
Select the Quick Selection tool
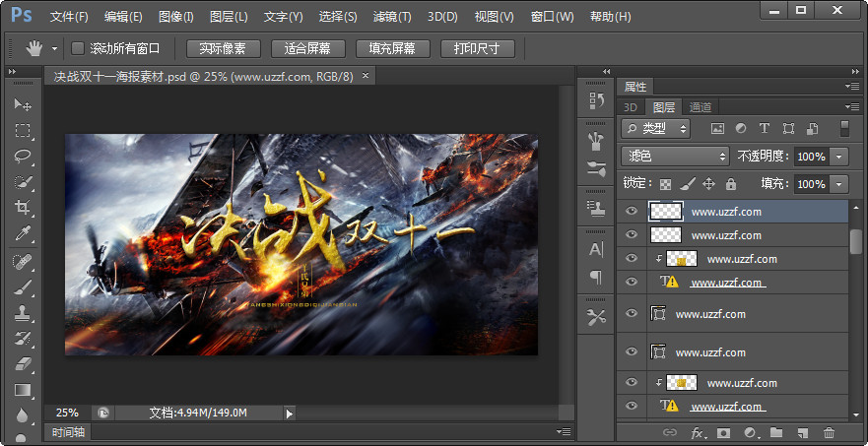23,182
